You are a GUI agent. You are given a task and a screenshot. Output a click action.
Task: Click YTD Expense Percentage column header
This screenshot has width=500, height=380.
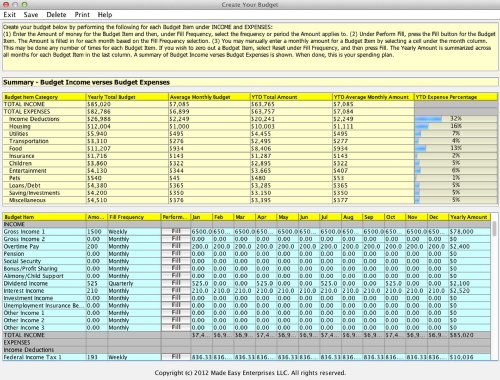pyautogui.click(x=456, y=97)
